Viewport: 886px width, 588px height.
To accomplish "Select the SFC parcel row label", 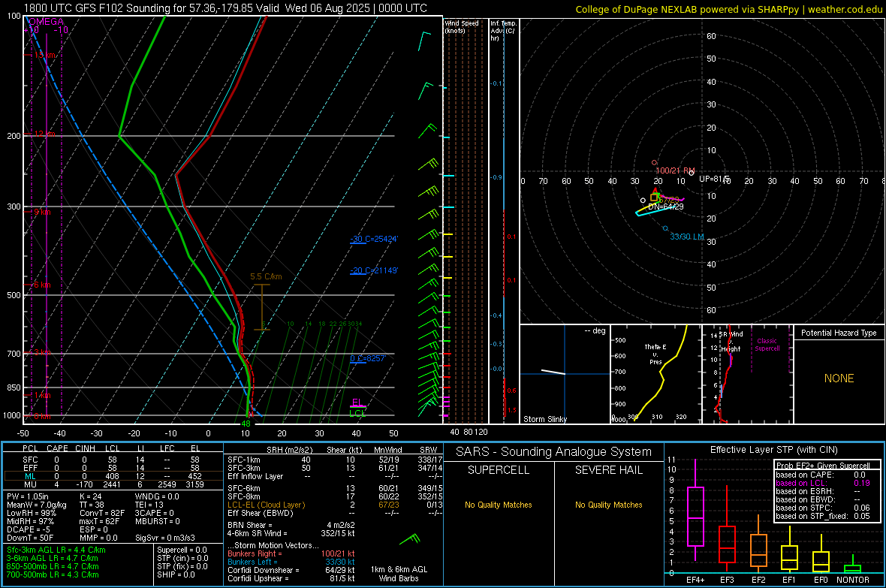I will [30, 460].
